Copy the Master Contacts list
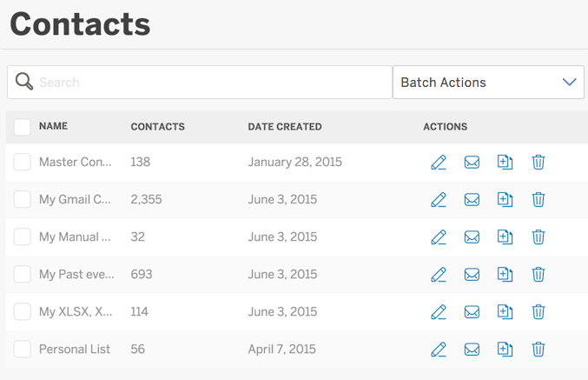The height and width of the screenshot is (380, 588). tap(505, 163)
